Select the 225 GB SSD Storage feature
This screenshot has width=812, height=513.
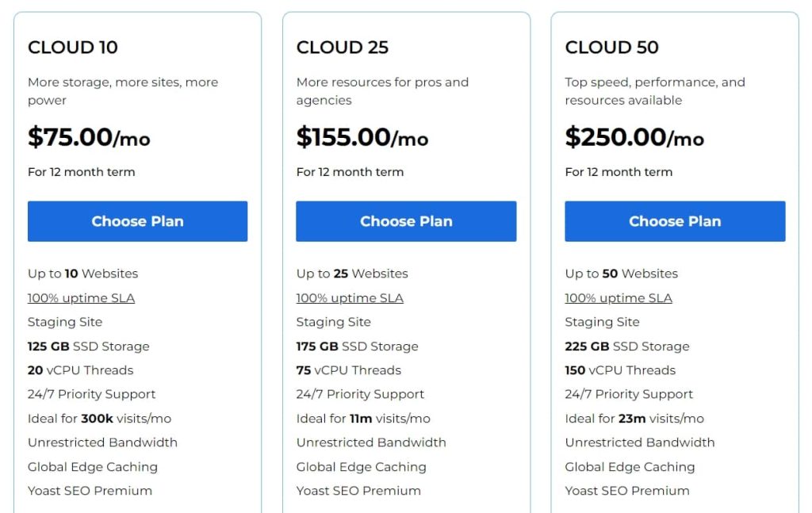pyautogui.click(x=627, y=346)
